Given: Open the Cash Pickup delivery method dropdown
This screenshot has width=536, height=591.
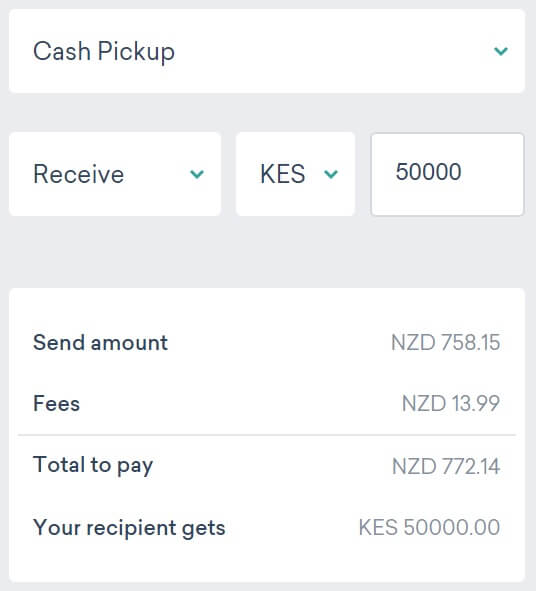Looking at the screenshot, I should [x=267, y=51].
